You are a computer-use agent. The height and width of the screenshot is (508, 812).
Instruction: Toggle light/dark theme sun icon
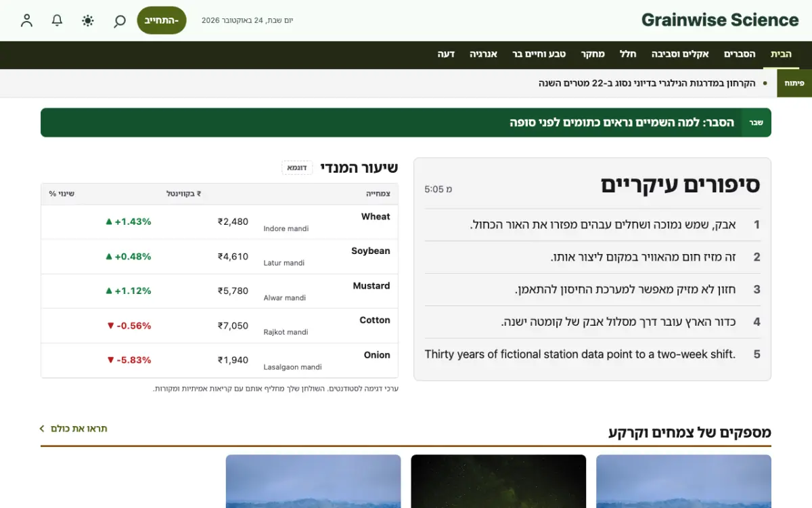[x=88, y=20]
